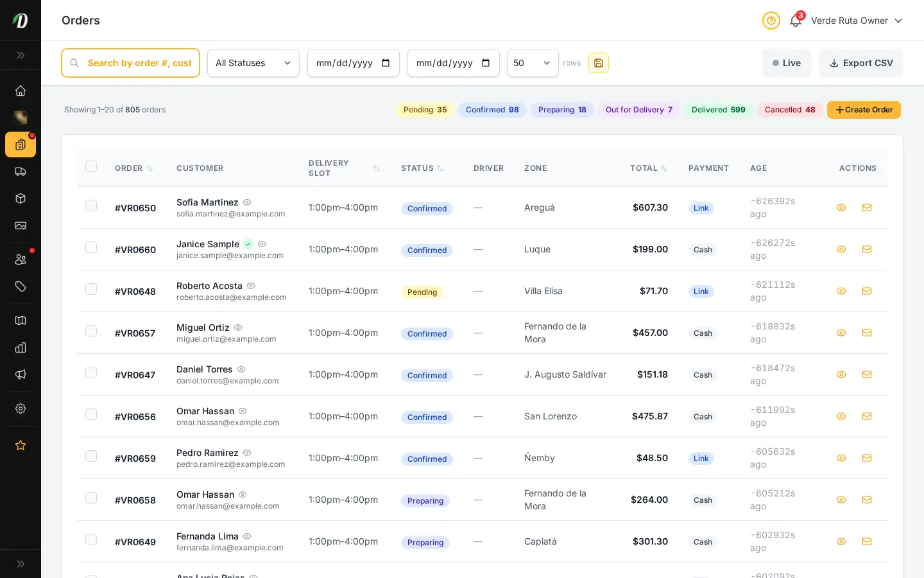Filter by Out for Delivery 7 chip

pos(639,110)
